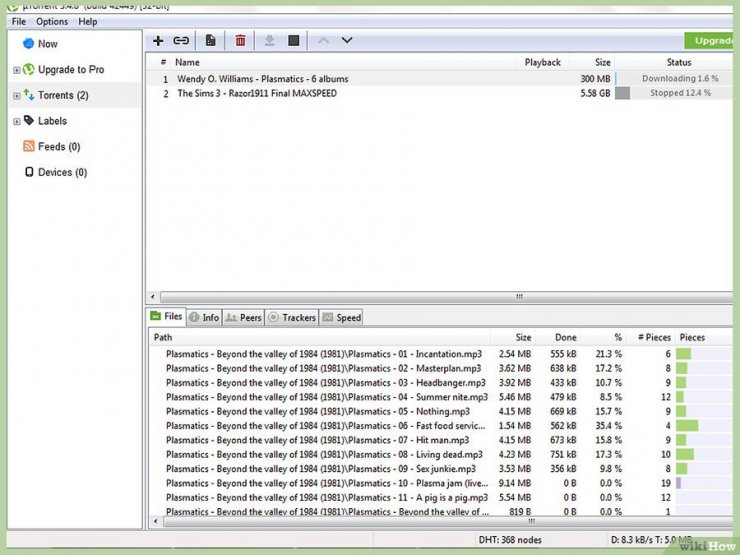The height and width of the screenshot is (555, 740).
Task: Select Feeds (0) in sidebar
Action: click(59, 147)
